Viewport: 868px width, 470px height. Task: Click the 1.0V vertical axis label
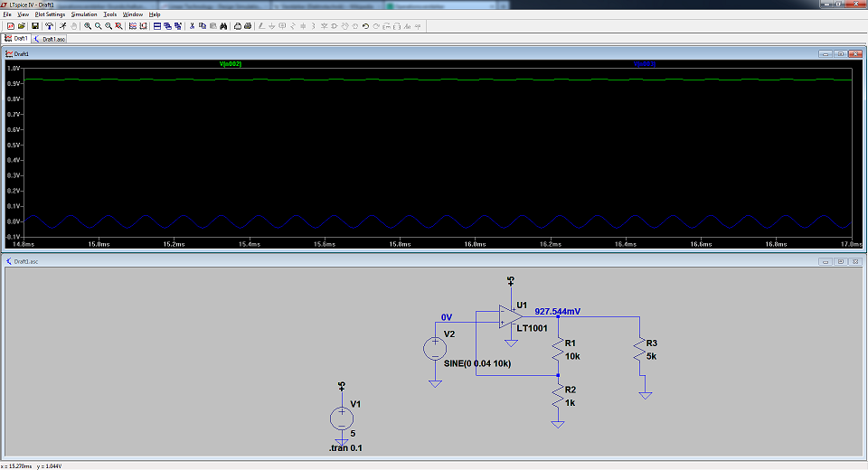[x=14, y=68]
